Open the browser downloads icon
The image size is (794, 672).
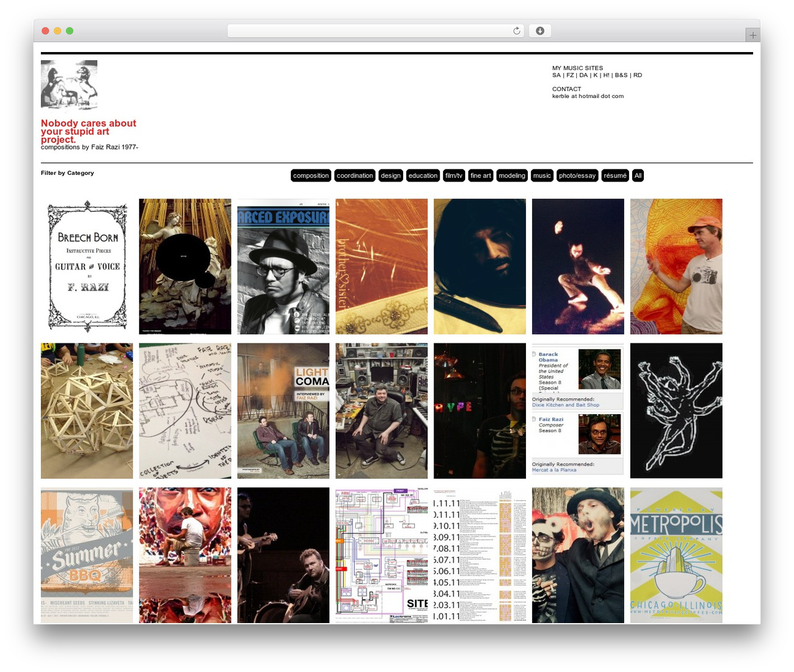[x=540, y=31]
